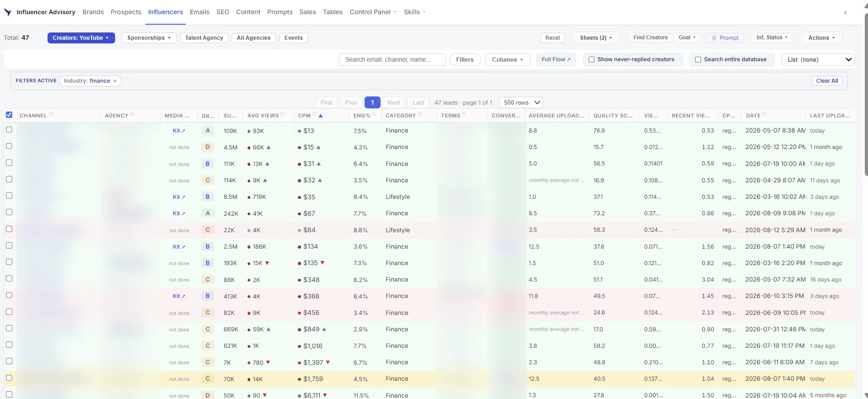Select the row checkbox for the 109K subscriber row
The height and width of the screenshot is (399, 868).
9,130
